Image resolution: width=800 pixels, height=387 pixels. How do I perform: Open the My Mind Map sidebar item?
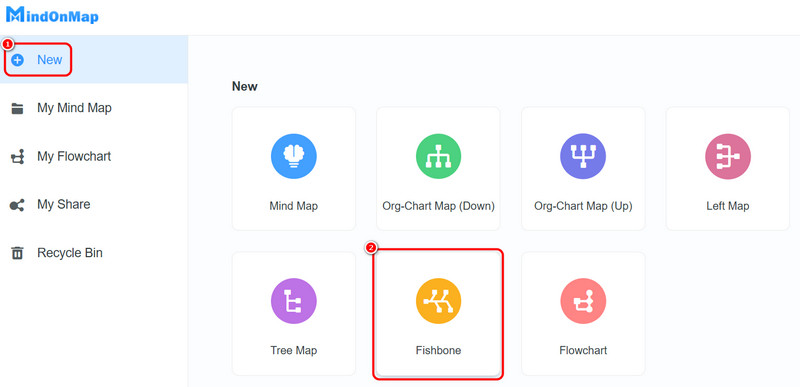94,108
